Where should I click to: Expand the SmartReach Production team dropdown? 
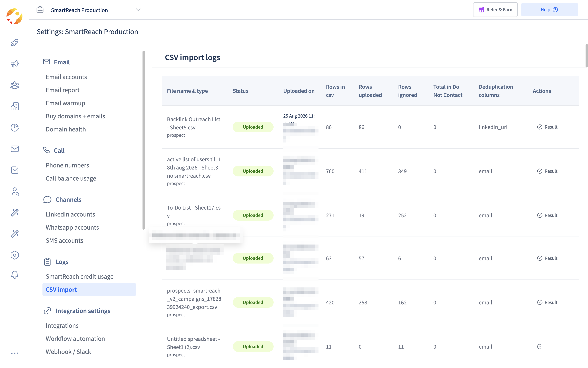tap(138, 10)
